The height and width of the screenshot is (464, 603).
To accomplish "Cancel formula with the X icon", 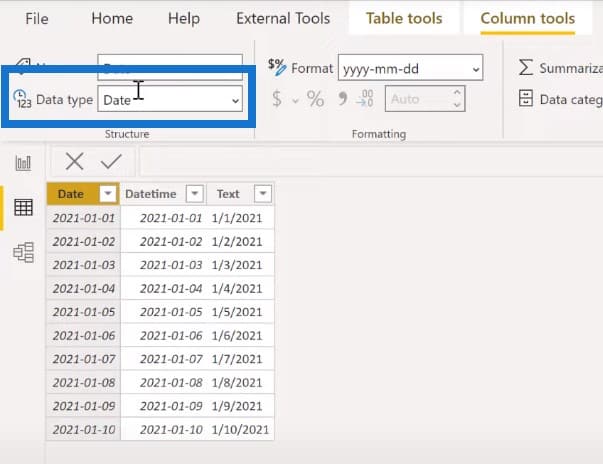I will coord(75,161).
